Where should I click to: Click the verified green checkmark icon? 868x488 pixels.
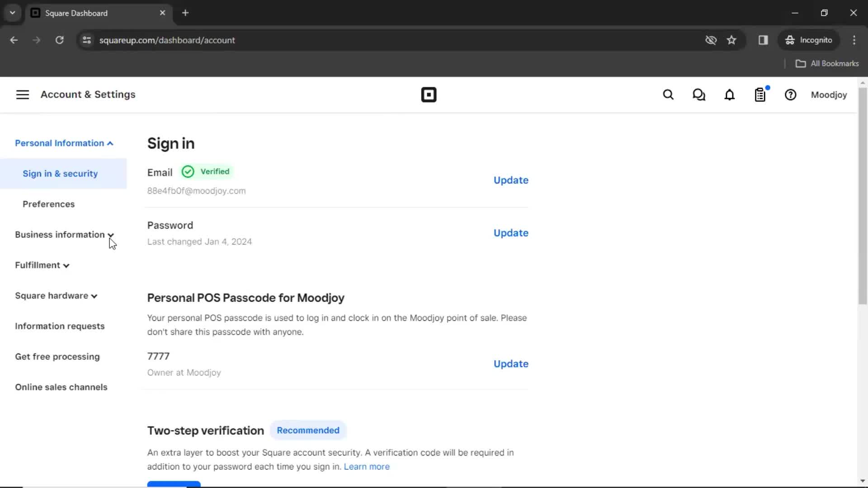point(188,172)
